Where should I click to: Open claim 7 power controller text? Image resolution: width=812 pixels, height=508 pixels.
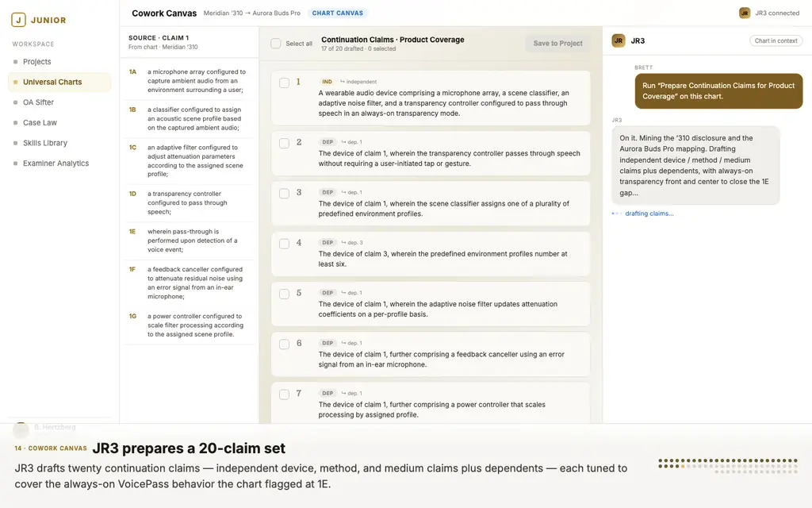click(x=432, y=410)
